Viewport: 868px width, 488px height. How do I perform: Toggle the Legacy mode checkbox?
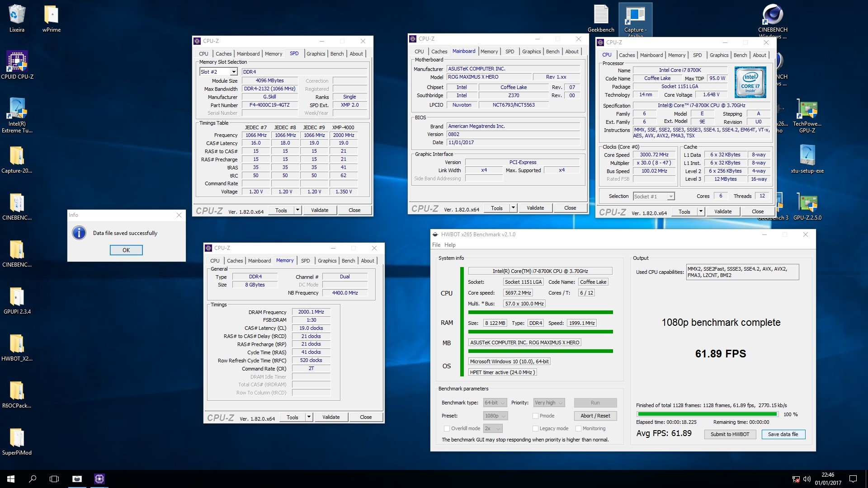pyautogui.click(x=535, y=428)
